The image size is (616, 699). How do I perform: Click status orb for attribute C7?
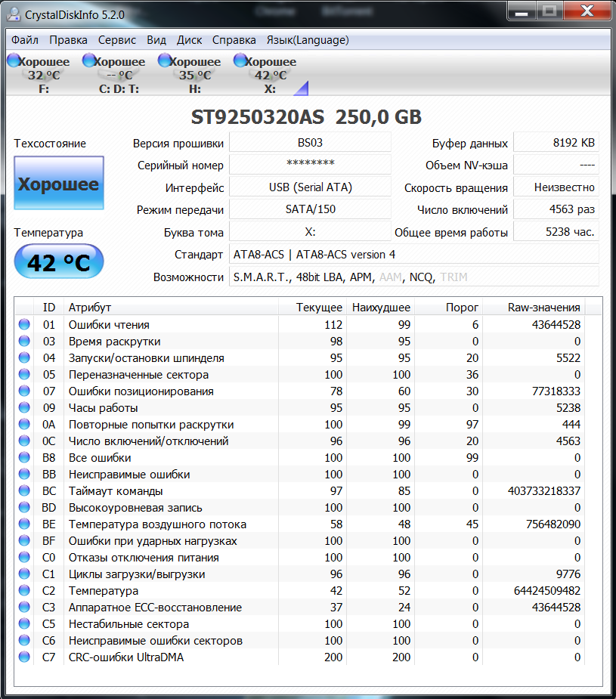coord(24,657)
